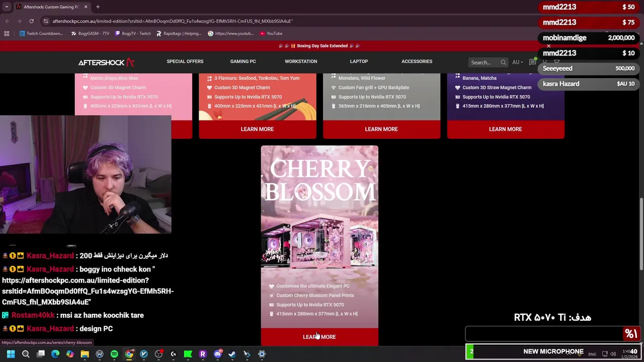644x362 pixels.
Task: Open Copilot from the taskbar
Action: tap(70, 354)
